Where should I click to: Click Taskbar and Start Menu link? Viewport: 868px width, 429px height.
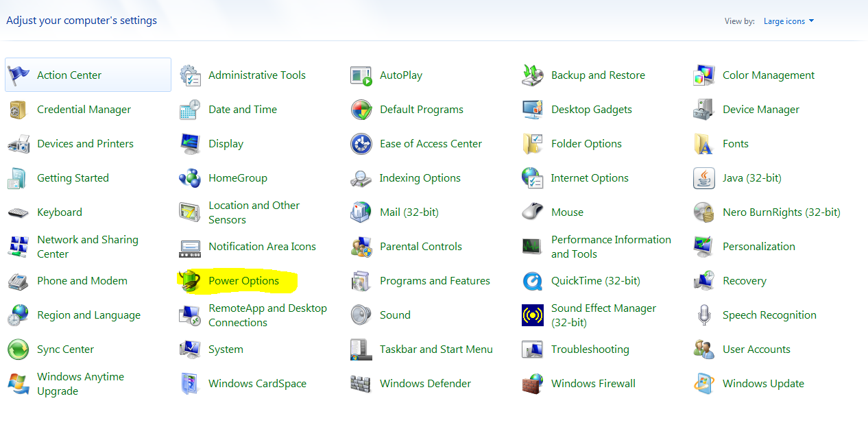pyautogui.click(x=436, y=350)
